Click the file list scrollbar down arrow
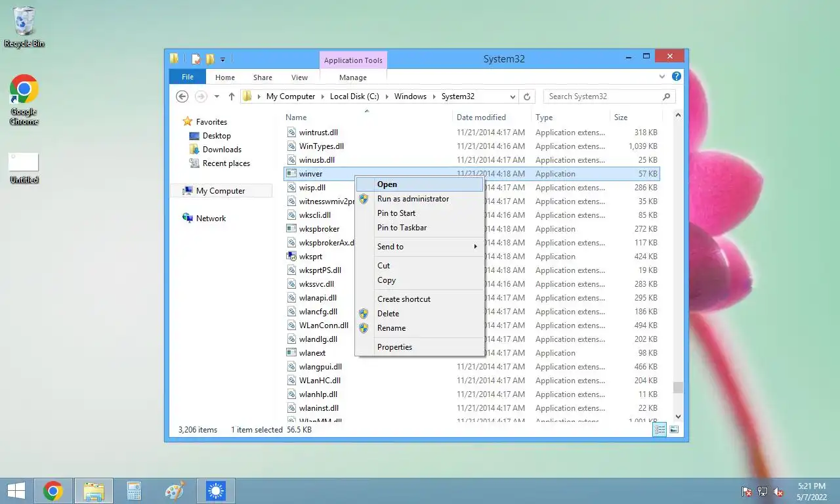 pyautogui.click(x=678, y=416)
